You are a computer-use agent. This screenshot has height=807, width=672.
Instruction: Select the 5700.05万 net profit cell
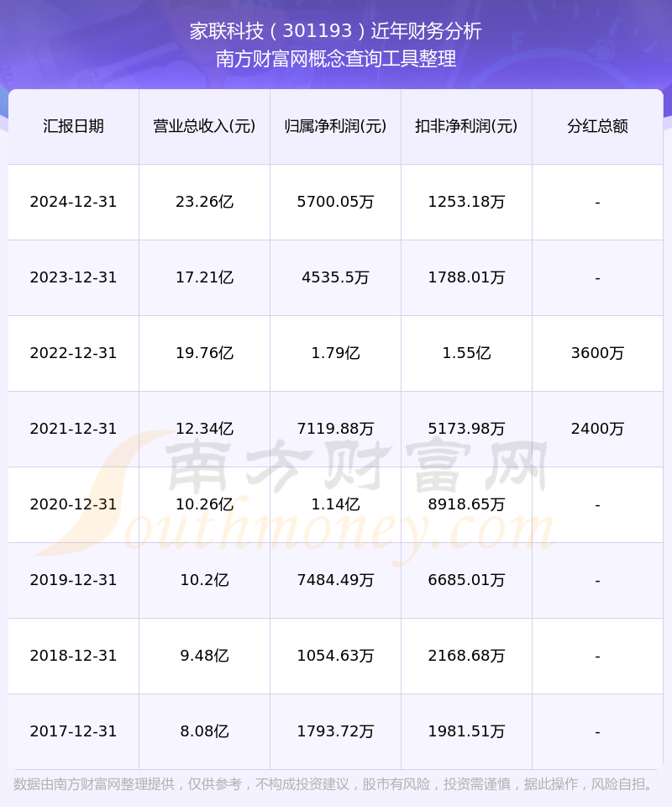(336, 202)
